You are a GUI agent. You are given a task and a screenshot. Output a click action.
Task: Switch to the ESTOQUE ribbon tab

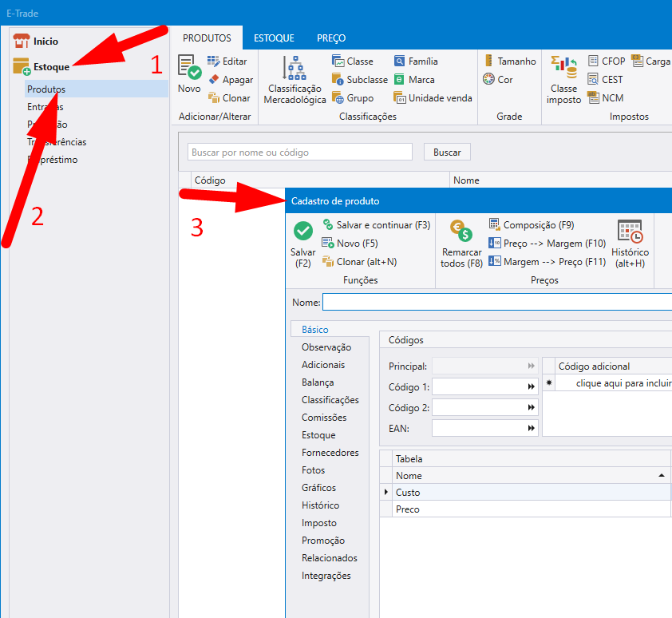tap(274, 38)
